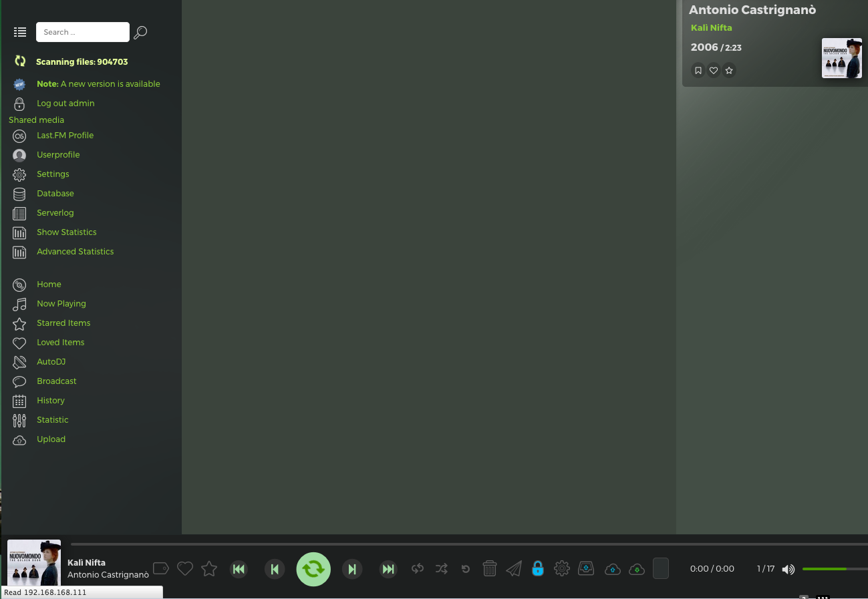Viewport: 868px width, 599px height.
Task: Skip to the next track
Action: tap(351, 569)
